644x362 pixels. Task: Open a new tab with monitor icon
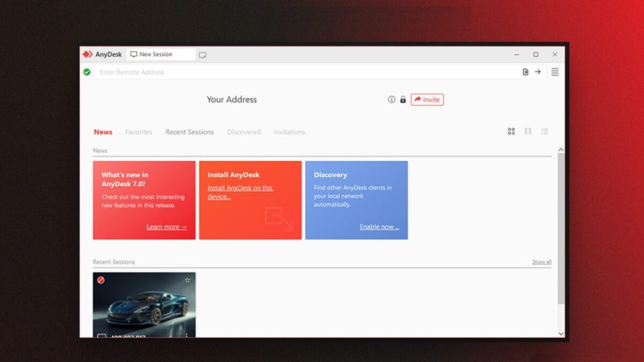coord(202,55)
